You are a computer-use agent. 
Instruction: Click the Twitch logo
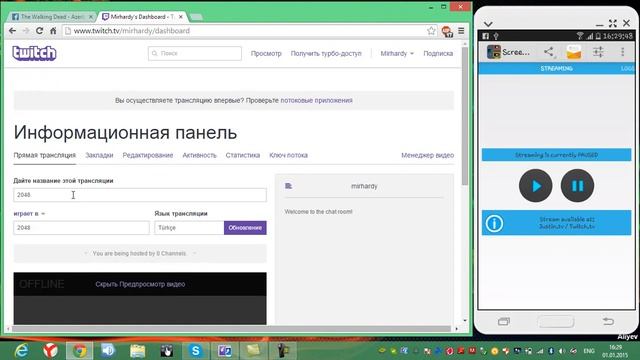pos(34,53)
